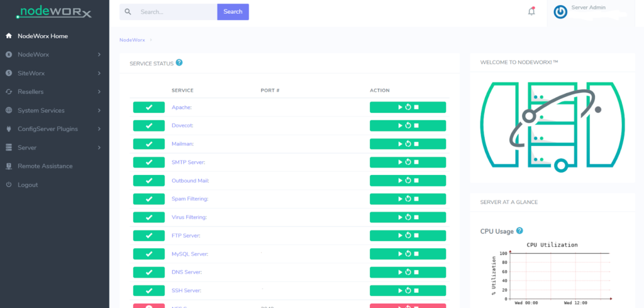This screenshot has height=308, width=644.
Task: Expand the Server sidebar menu
Action: point(54,147)
